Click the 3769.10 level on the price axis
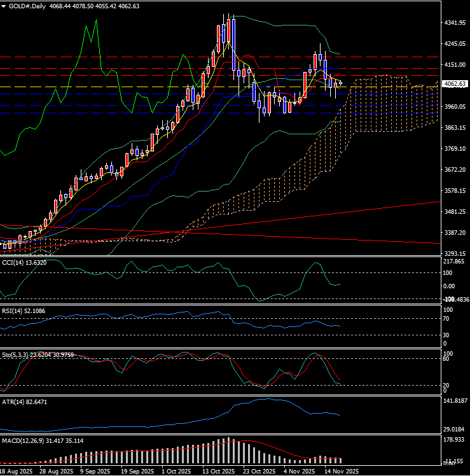The image size is (470, 476). point(454,149)
